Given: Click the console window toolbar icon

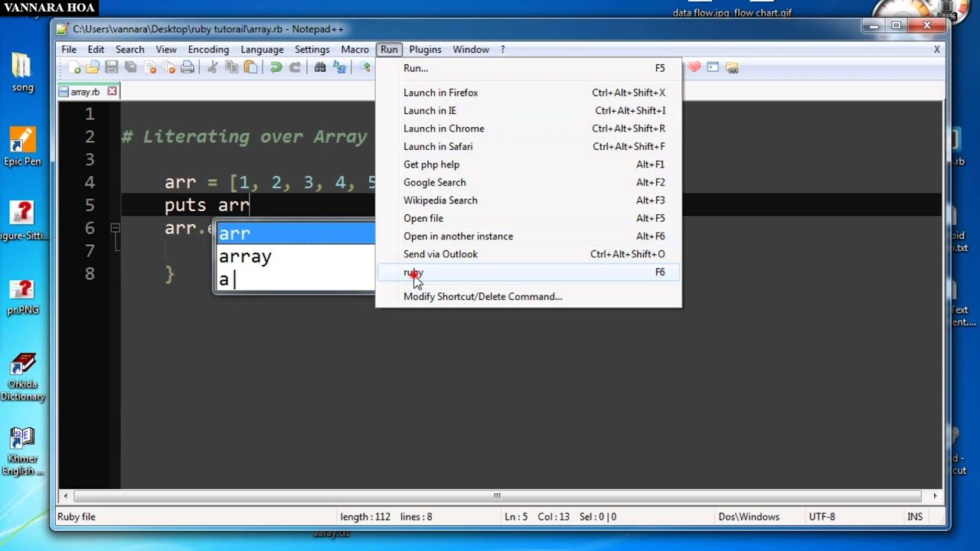Looking at the screenshot, I should [713, 68].
